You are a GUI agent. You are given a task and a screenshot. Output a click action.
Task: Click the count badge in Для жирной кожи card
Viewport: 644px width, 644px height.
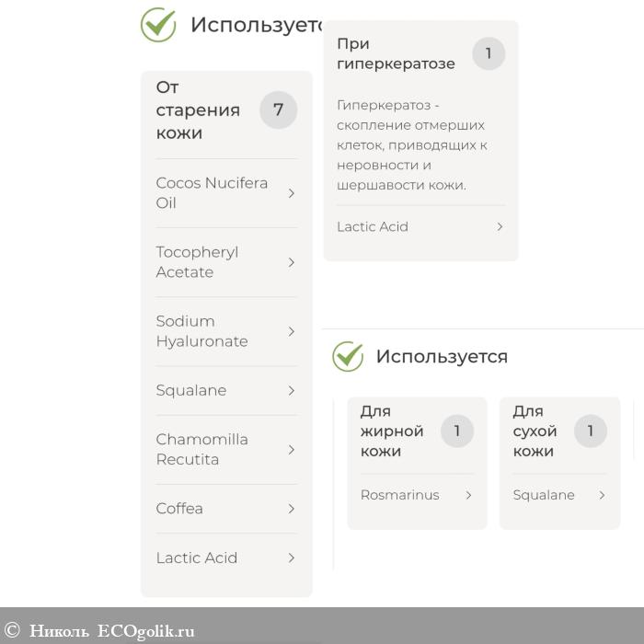click(x=457, y=431)
